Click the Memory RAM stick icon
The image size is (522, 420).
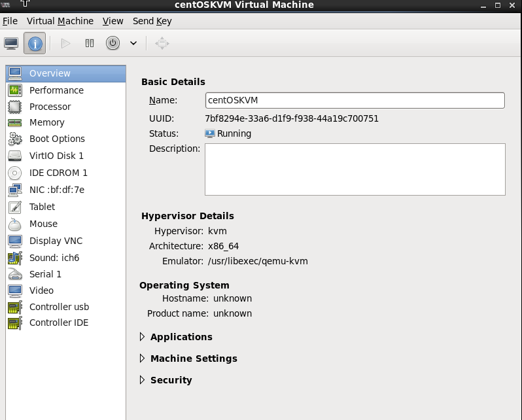(x=15, y=122)
